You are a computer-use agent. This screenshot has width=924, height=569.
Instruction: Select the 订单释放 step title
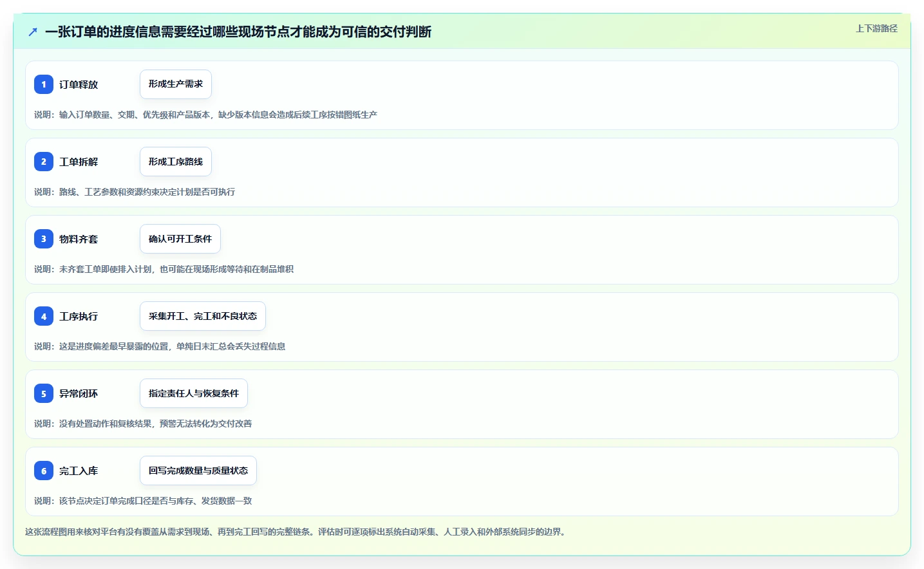pyautogui.click(x=79, y=84)
